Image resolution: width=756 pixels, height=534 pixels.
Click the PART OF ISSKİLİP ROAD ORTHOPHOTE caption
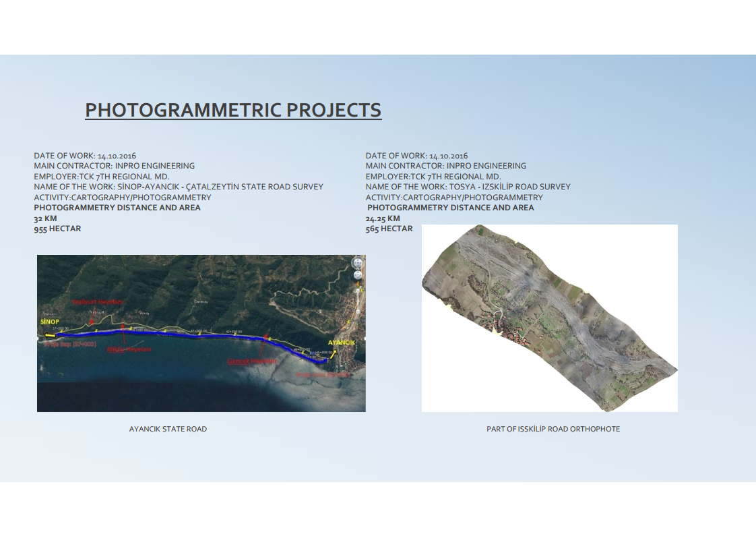pyautogui.click(x=553, y=429)
